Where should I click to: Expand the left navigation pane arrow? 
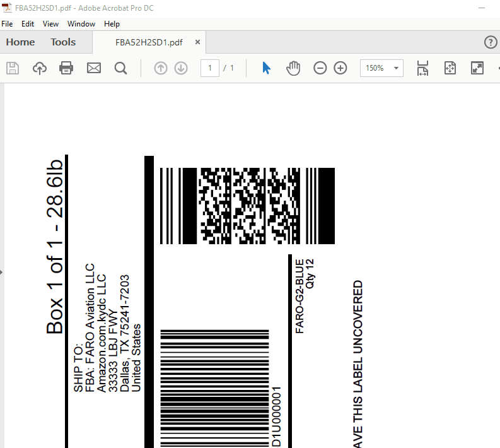point(1,272)
